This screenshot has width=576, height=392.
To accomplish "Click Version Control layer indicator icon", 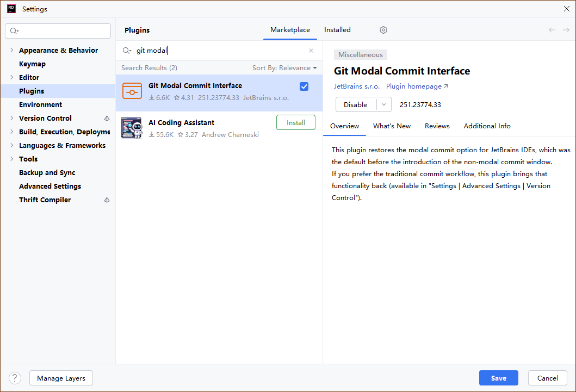I will (x=107, y=118).
